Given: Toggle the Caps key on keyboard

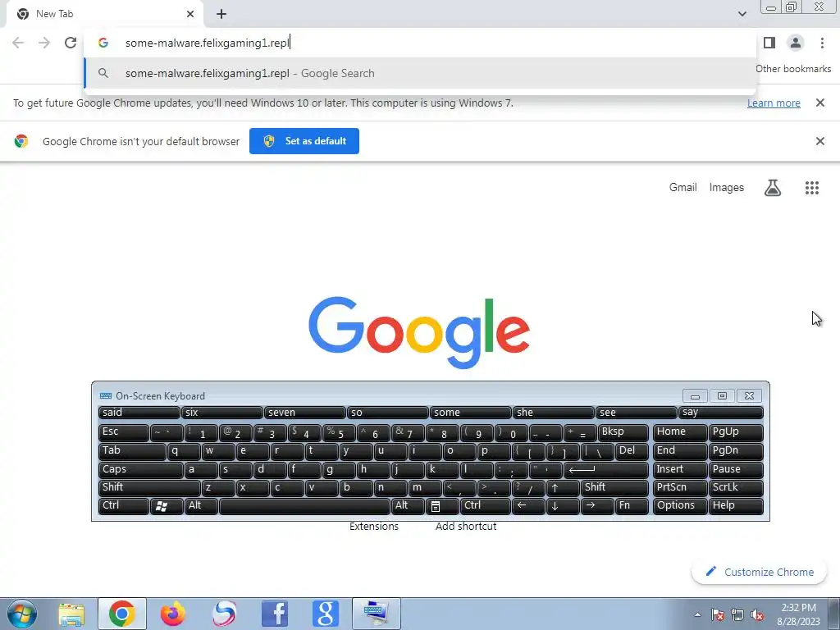Looking at the screenshot, I should point(140,469).
